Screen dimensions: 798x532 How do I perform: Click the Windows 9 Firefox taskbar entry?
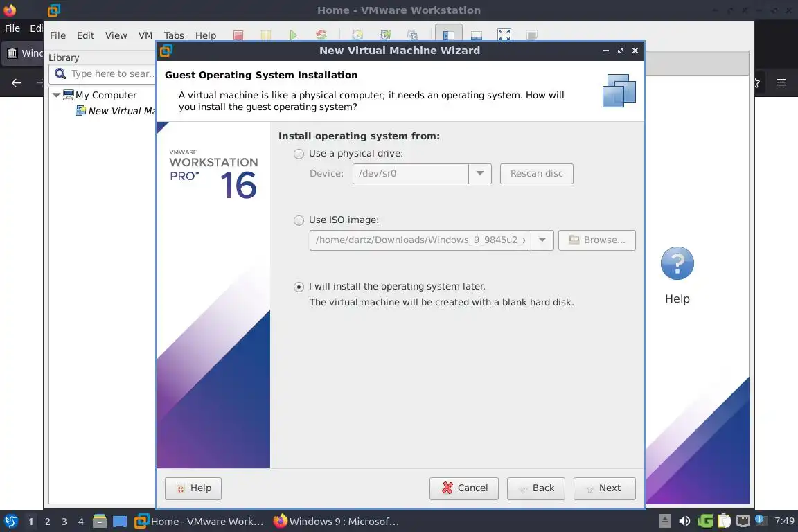click(336, 522)
